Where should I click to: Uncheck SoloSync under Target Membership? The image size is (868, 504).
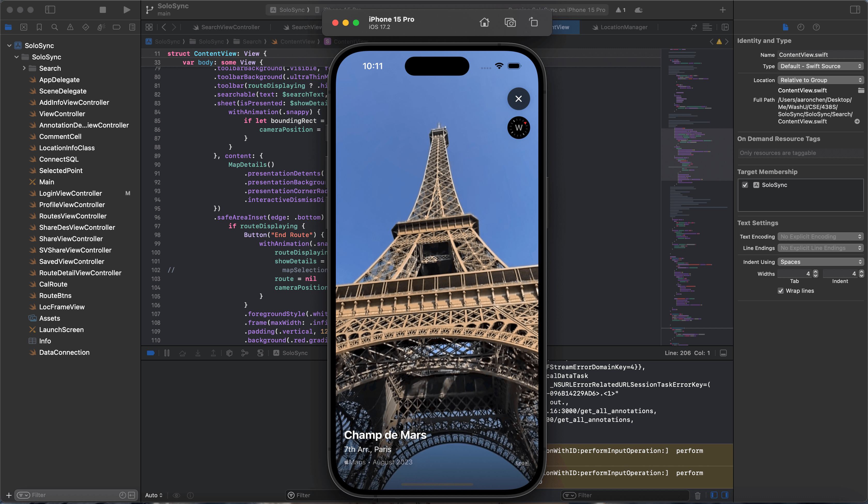745,185
